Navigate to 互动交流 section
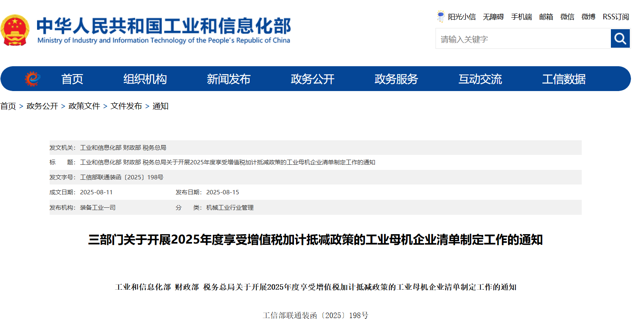Screen dimensions: 644x324 pyautogui.click(x=480, y=79)
